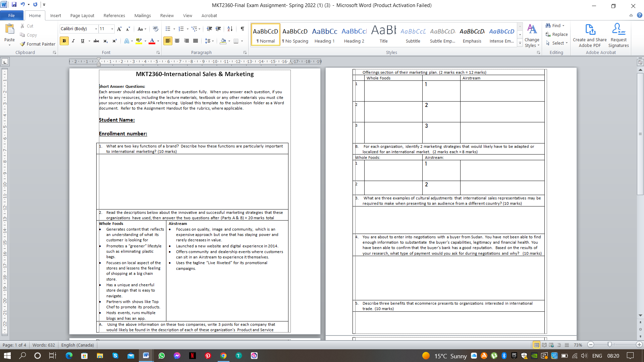Toggle Underline formatting

83,41
